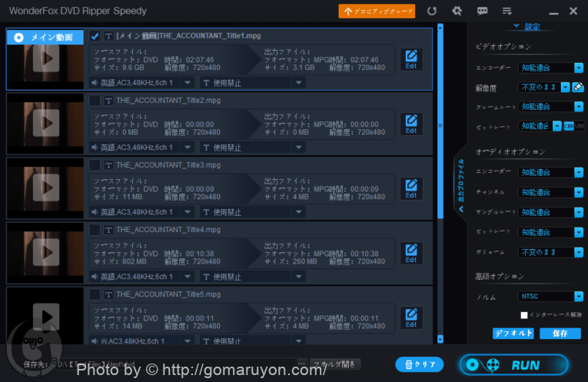Play preview of Title4 thumbnail
Image resolution: width=588 pixels, height=382 pixels.
[x=46, y=252]
